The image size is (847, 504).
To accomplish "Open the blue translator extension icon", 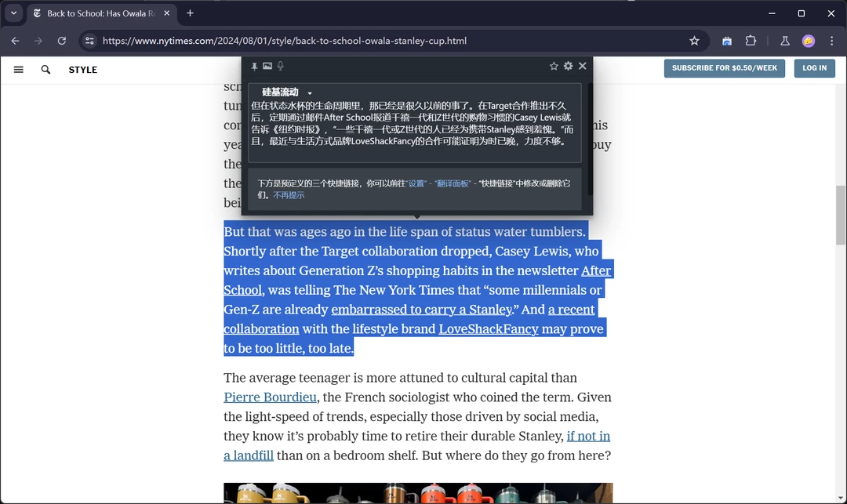I will click(x=727, y=41).
